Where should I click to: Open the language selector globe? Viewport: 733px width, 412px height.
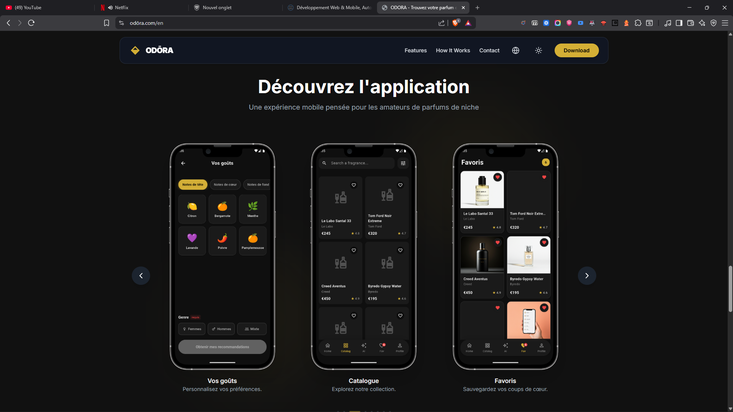[x=515, y=50]
